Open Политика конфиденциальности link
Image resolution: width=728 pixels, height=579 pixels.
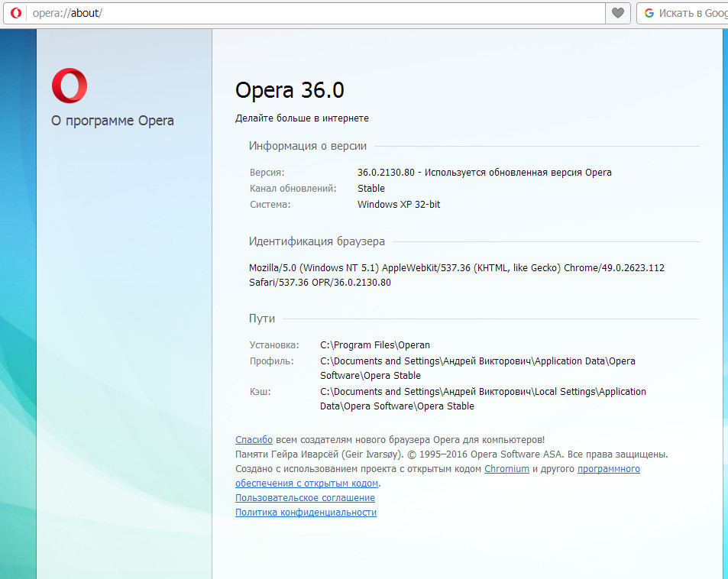click(x=306, y=512)
